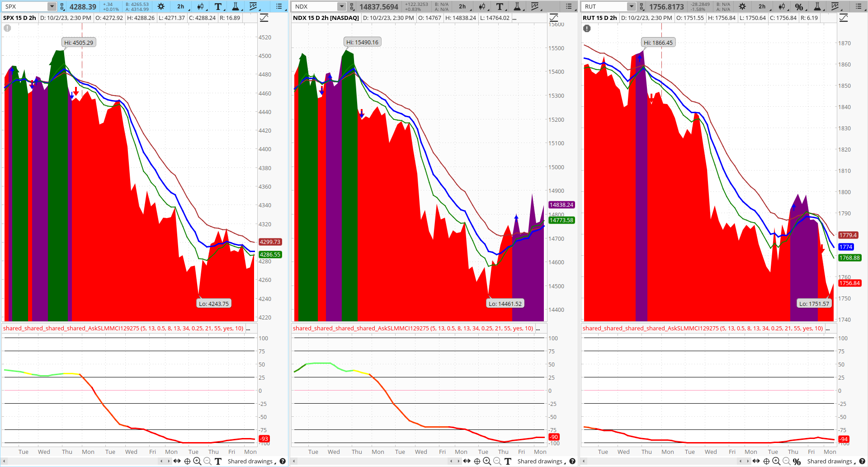Zoom in on SPX chart
Viewport: 868px width, 467px height.
(197, 461)
